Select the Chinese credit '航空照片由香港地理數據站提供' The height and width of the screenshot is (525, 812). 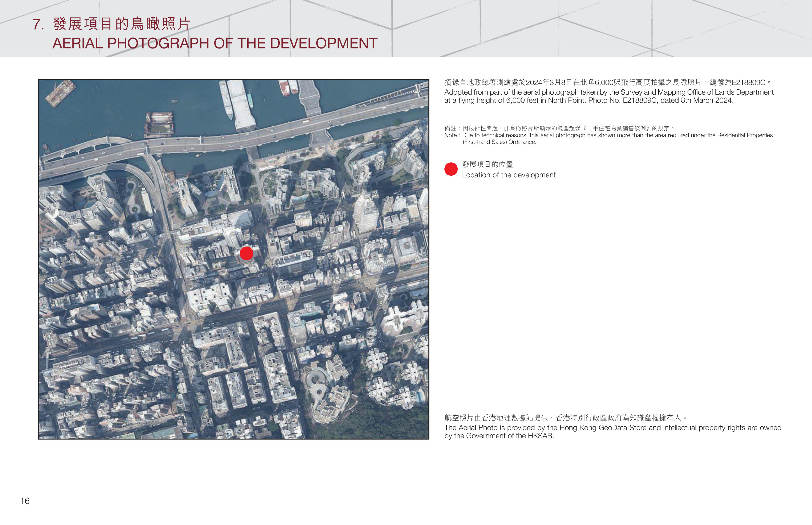[x=566, y=418]
